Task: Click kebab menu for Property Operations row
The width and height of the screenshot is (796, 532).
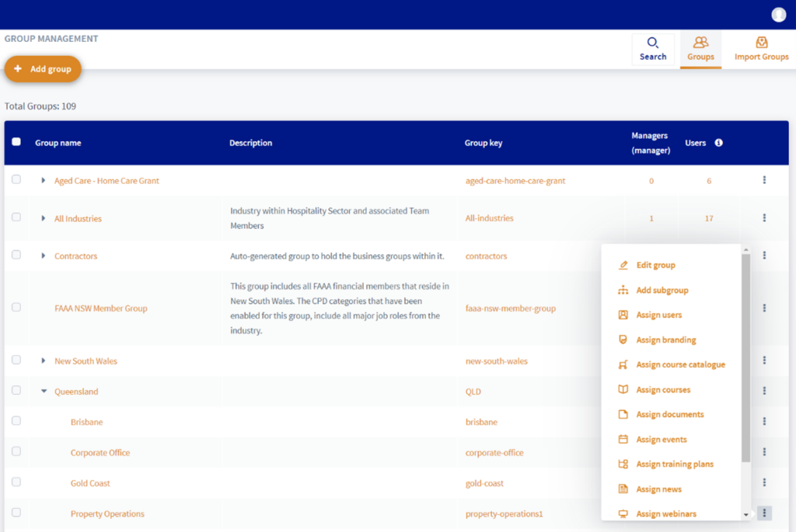Action: tap(764, 513)
